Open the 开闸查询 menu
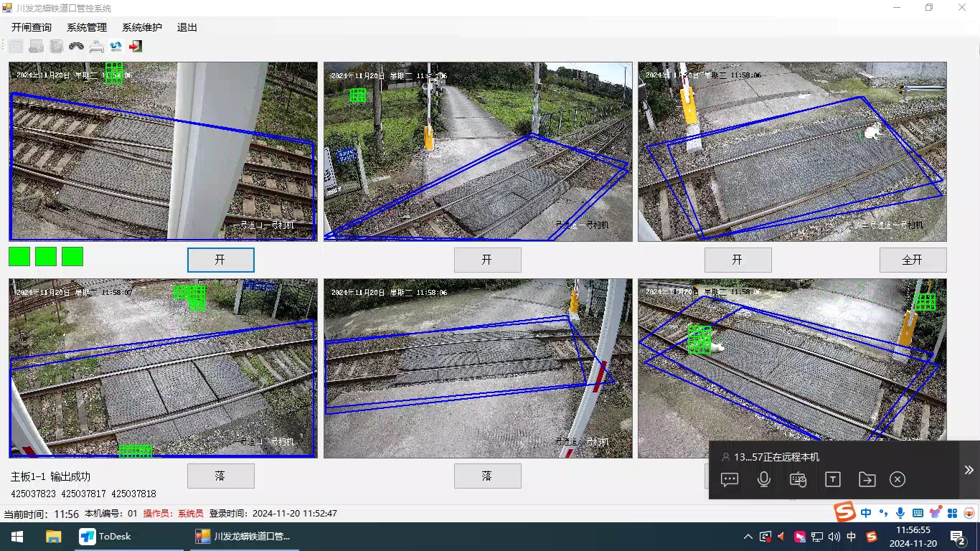 pyautogui.click(x=32, y=27)
